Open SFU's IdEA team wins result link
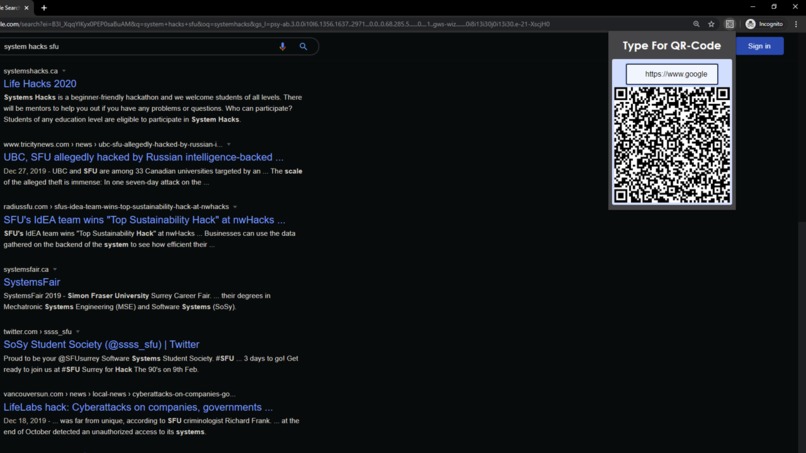Image resolution: width=806 pixels, height=453 pixels. (144, 220)
